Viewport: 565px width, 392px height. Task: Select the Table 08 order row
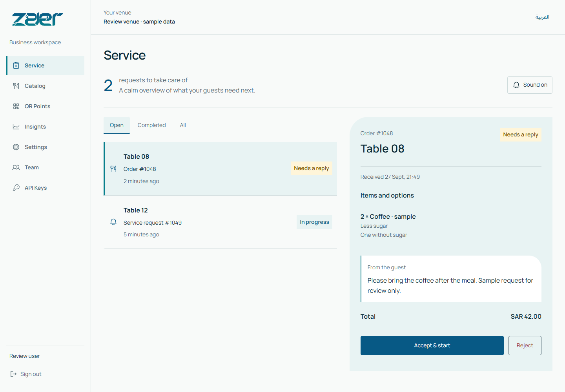[221, 169]
